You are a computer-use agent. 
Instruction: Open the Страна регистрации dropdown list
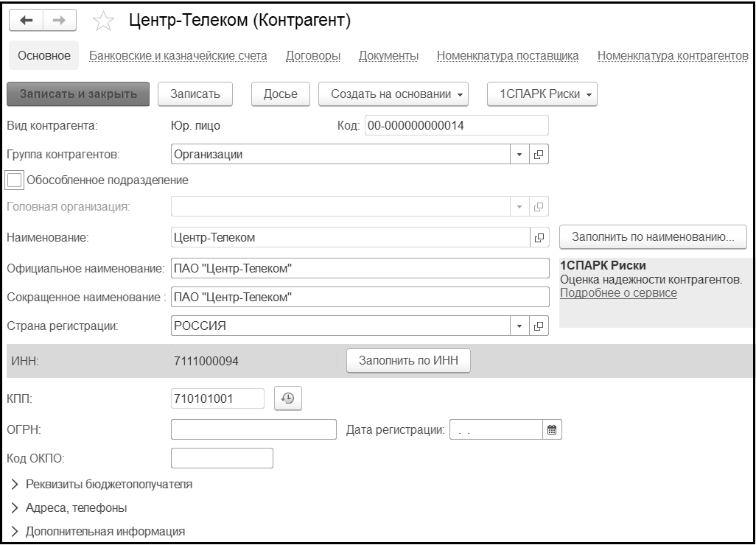pos(519,326)
